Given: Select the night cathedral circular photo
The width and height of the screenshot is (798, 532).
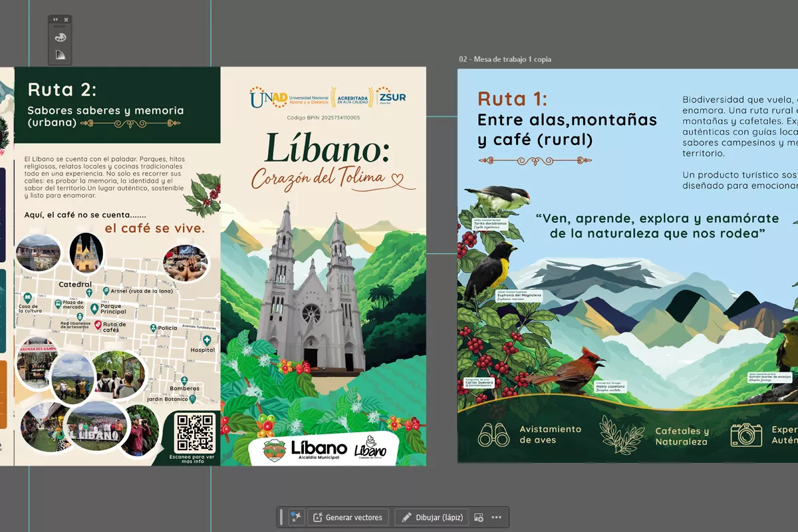Looking at the screenshot, I should click(86, 253).
